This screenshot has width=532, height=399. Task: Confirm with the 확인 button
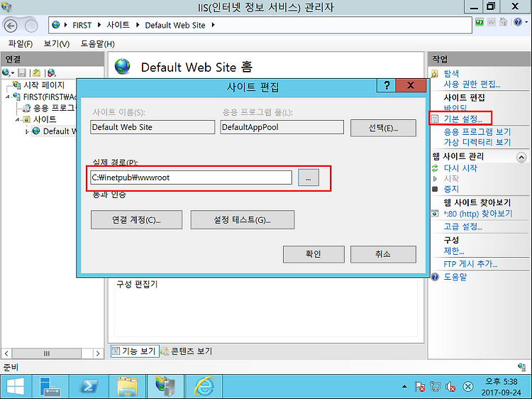click(x=314, y=254)
